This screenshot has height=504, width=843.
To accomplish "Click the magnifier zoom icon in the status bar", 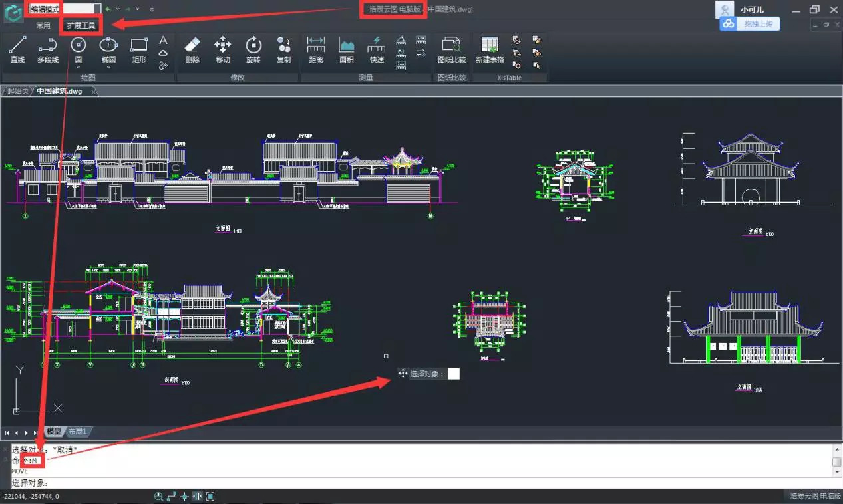I will pyautogui.click(x=159, y=497).
